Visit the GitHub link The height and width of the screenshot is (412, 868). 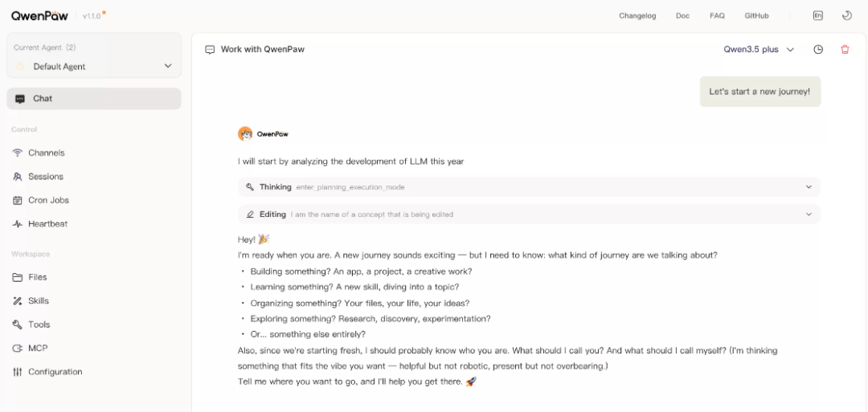click(756, 15)
